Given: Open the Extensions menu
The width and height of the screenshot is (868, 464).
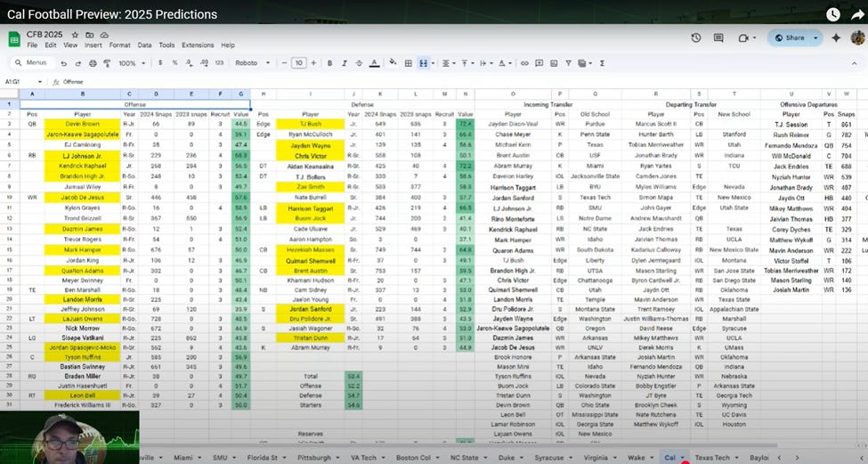Looking at the screenshot, I should 198,45.
